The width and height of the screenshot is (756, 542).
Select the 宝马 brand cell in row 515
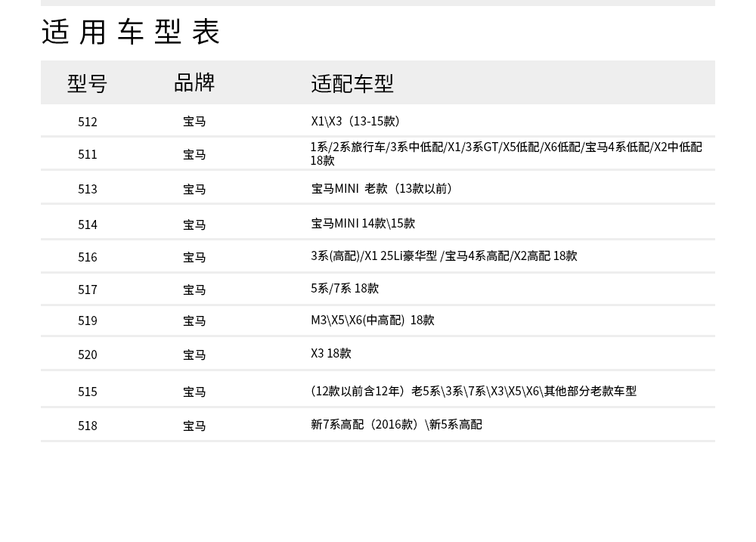194,392
